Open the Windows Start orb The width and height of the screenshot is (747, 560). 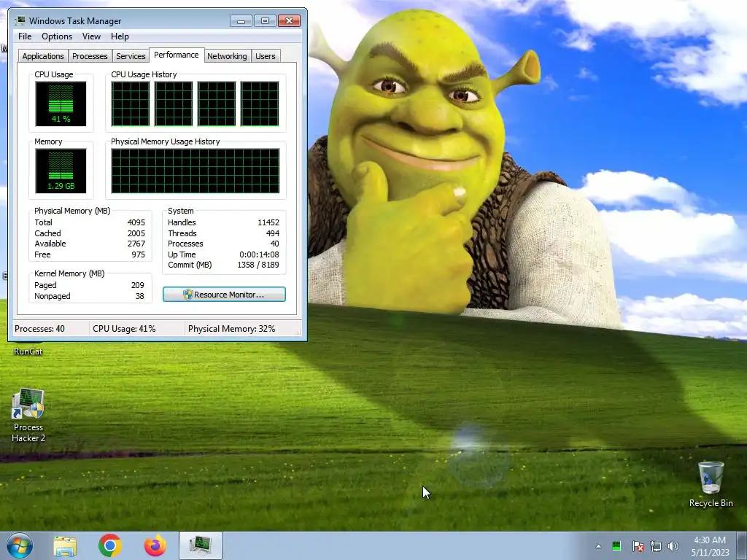pyautogui.click(x=20, y=545)
